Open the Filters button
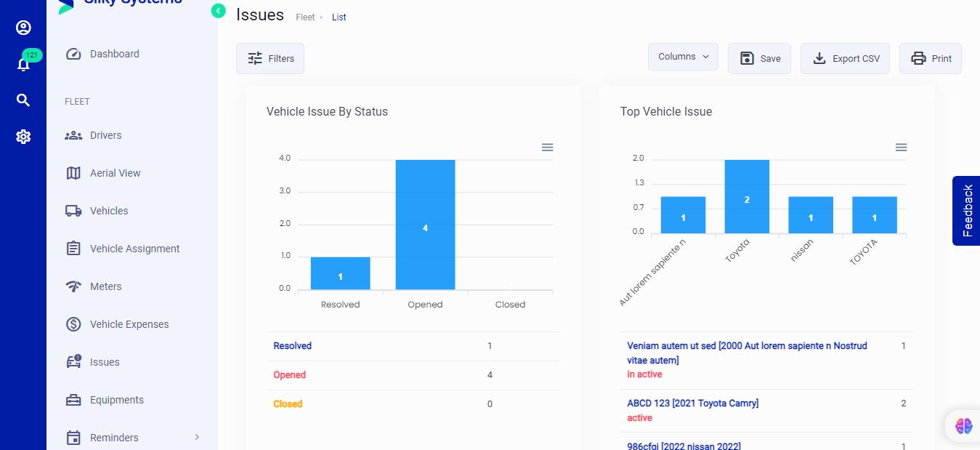 click(x=270, y=59)
